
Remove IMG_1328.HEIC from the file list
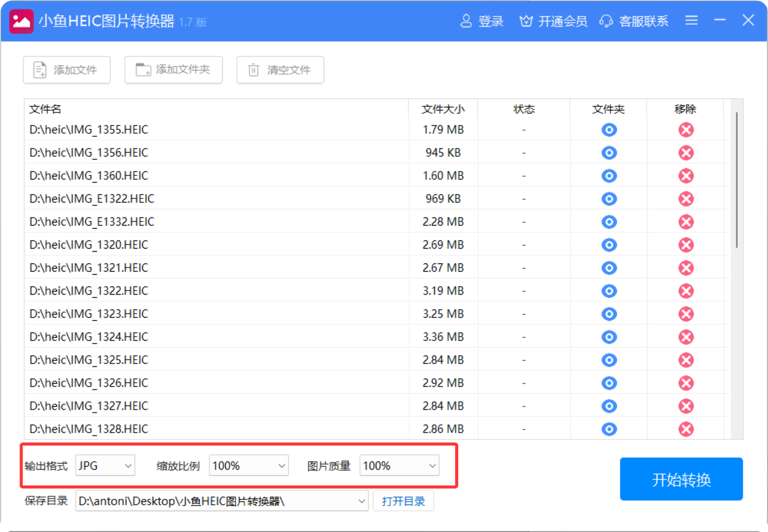[x=686, y=429]
